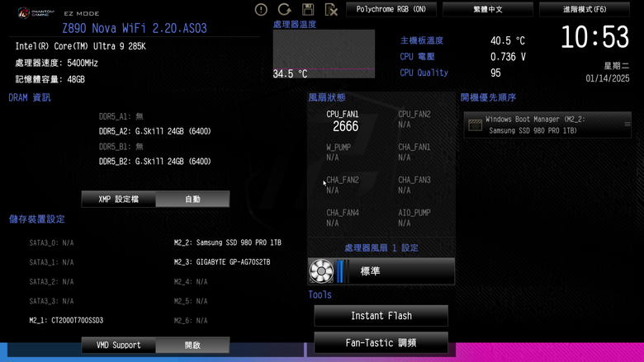Viewport: 644px width, 362px height.
Task: Click SATA3_3: N/A entry
Action: pos(51,301)
